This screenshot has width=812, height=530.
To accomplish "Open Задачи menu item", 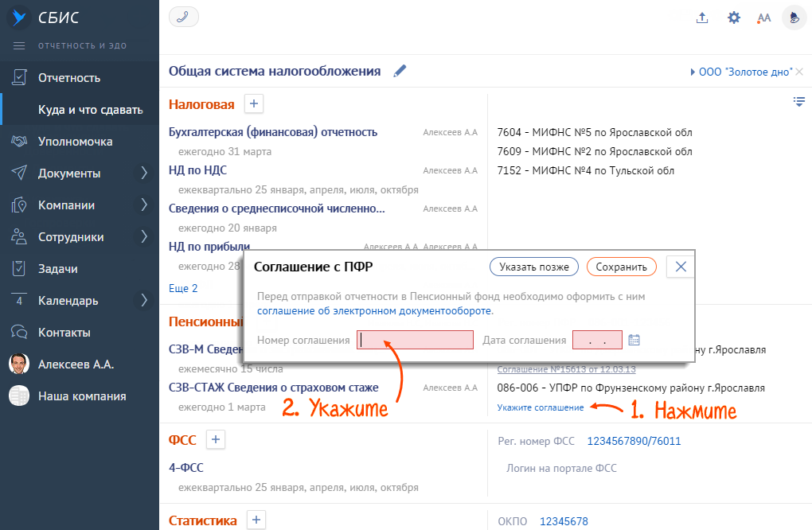I will pos(58,269).
